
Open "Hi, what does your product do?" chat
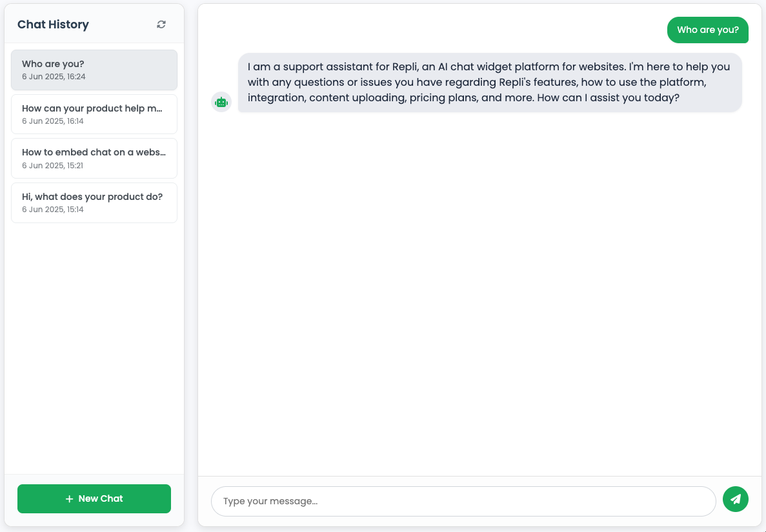coord(94,202)
